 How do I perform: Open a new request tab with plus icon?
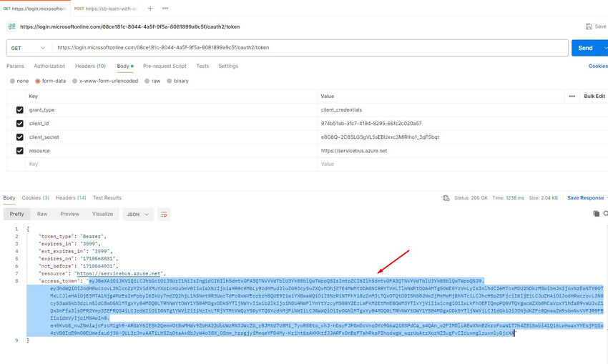click(x=150, y=9)
